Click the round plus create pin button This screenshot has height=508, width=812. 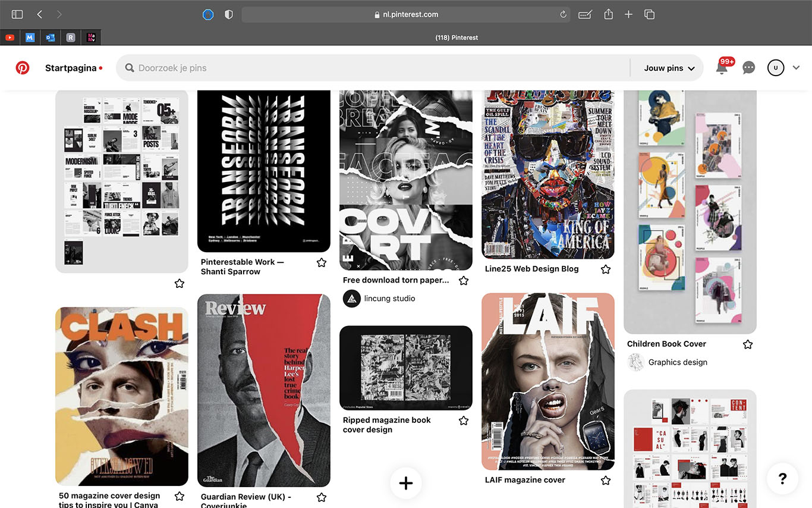point(406,483)
